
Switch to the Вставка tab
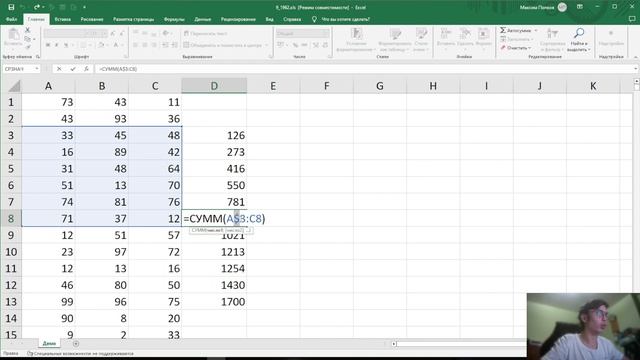point(62,19)
